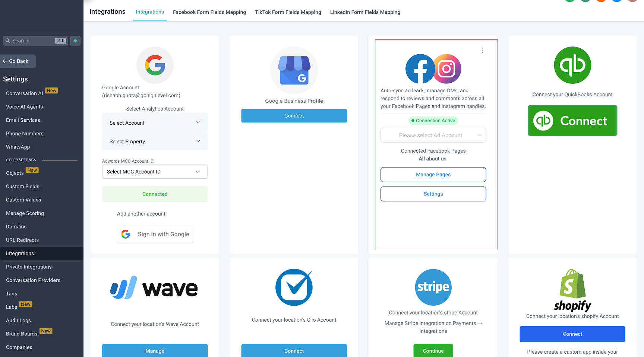
Task: Switch to Facebook Form Fields Mapping tab
Action: click(x=209, y=12)
